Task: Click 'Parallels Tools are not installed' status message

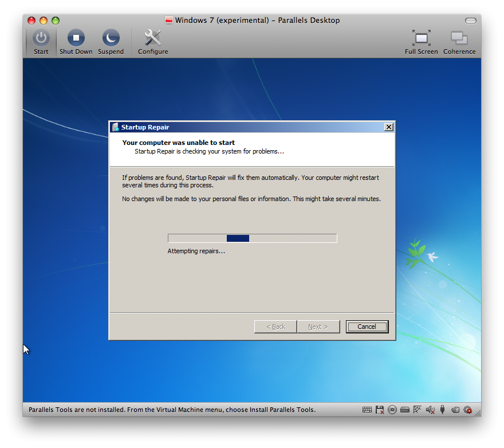Action: point(172,410)
